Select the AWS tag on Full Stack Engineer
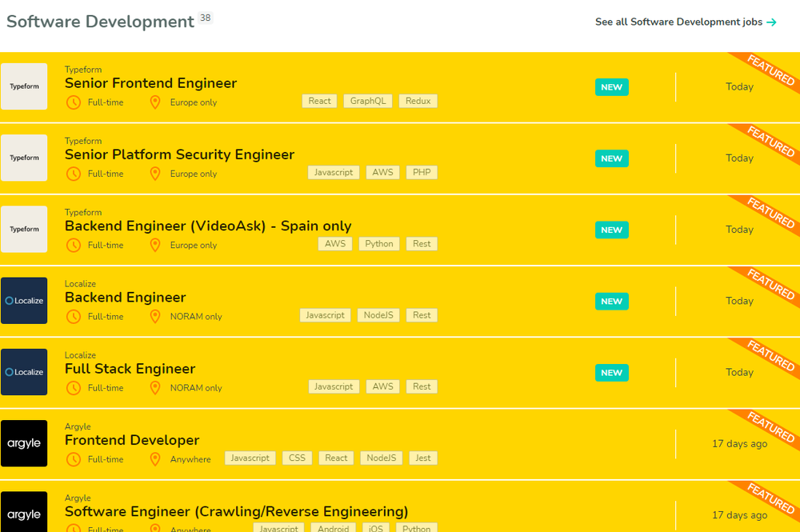 pos(382,386)
